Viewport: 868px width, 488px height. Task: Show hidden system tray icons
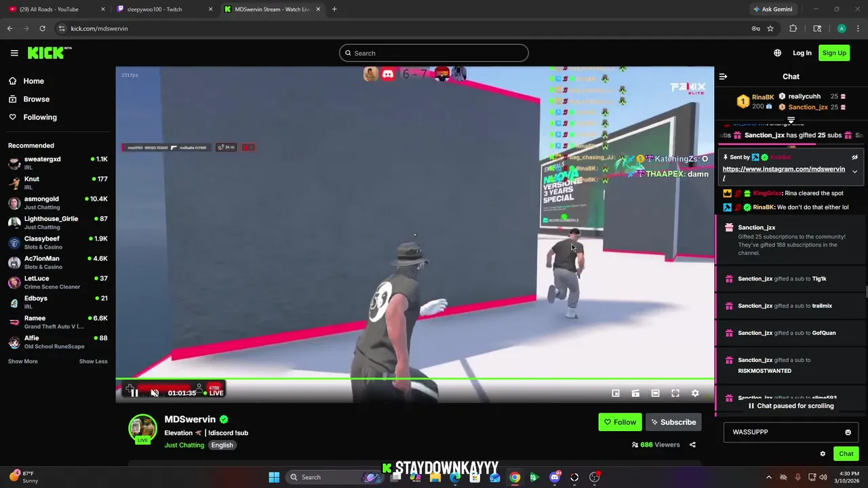(x=768, y=477)
